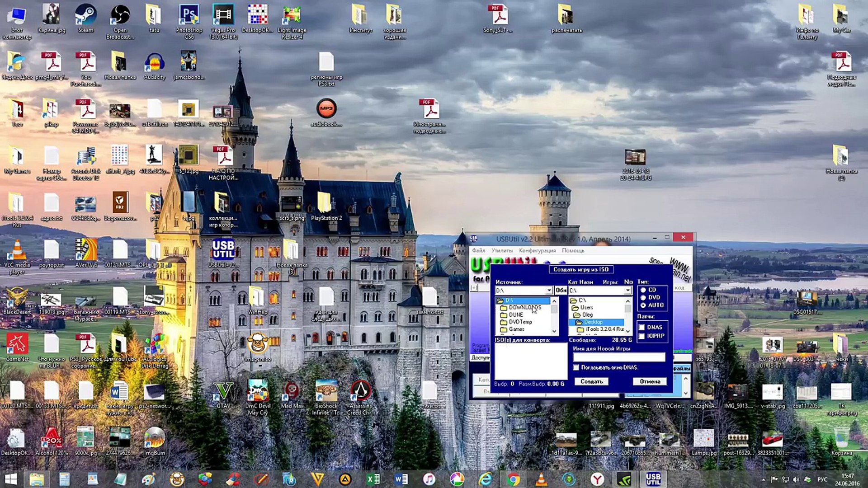Open the GameNet desktop icon

pyautogui.click(x=17, y=347)
